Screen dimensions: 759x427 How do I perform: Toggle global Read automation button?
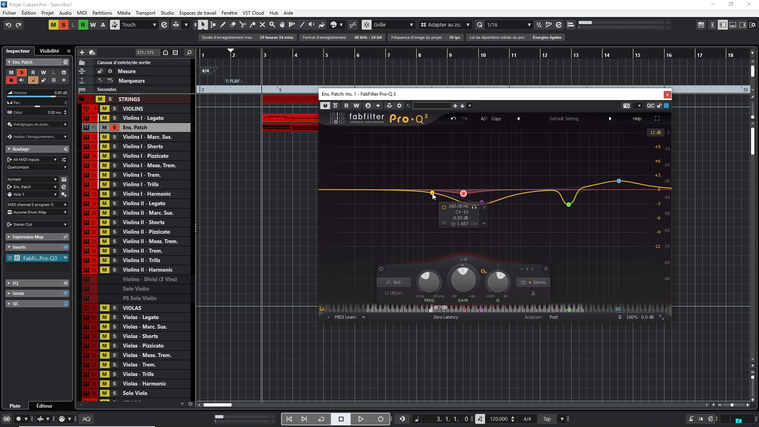coord(83,25)
